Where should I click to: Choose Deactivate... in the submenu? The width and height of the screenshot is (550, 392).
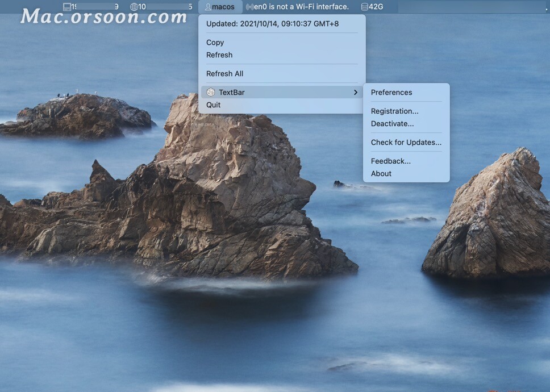[406, 124]
